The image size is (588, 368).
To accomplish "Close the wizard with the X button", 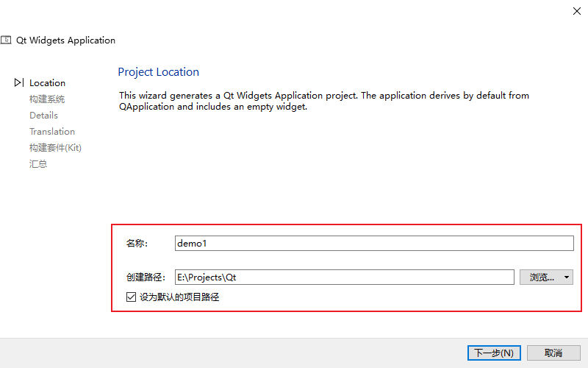I will (576, 10).
